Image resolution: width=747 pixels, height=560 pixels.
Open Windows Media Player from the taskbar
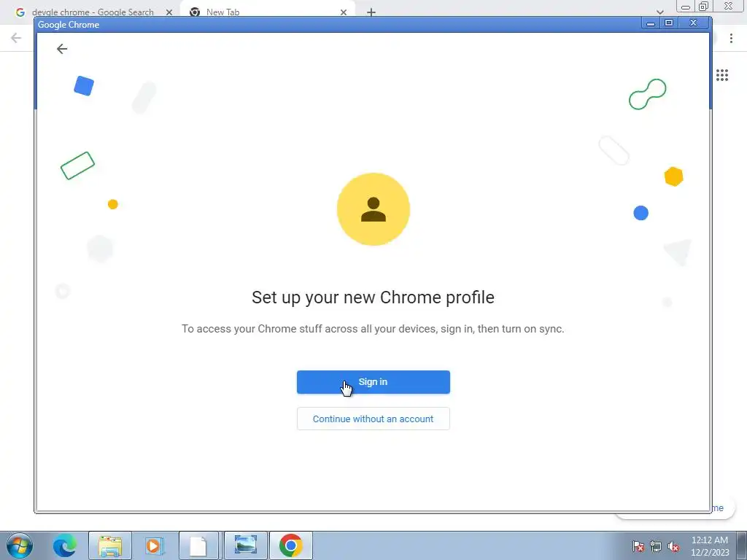click(x=155, y=545)
